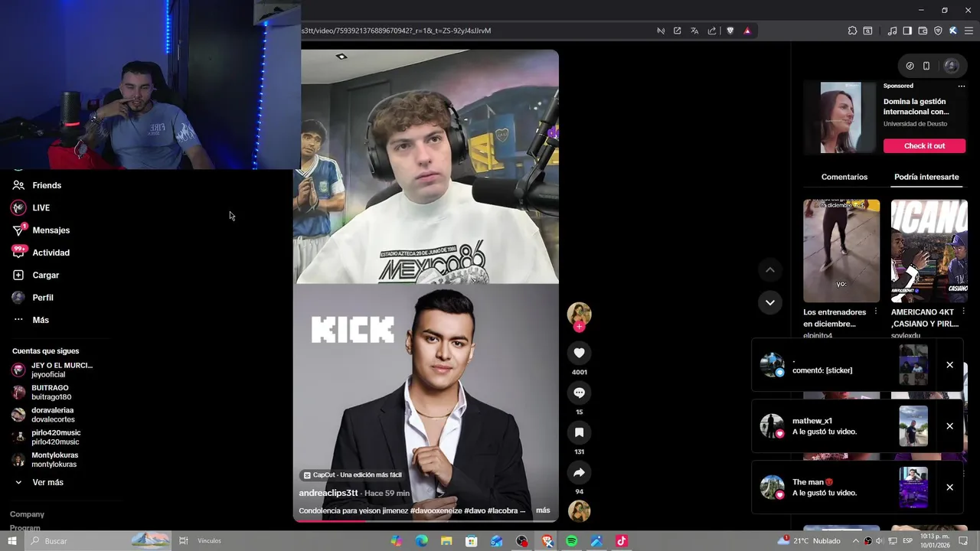Go to the next video arrow

770,302
